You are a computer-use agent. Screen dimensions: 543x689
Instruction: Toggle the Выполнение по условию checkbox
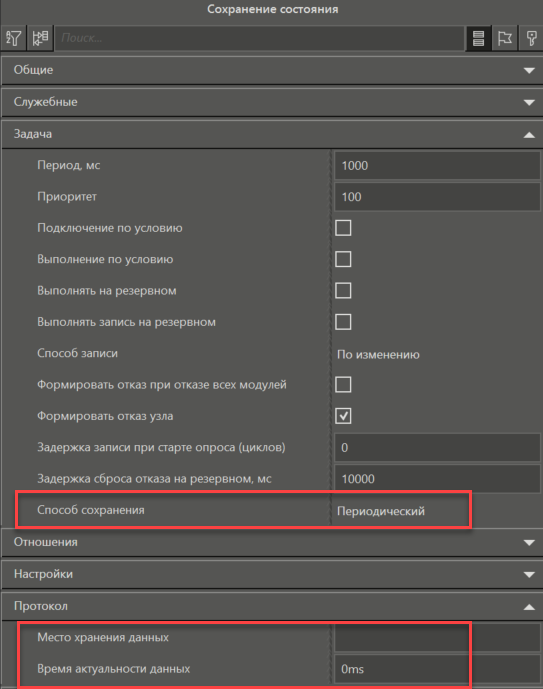point(343,259)
